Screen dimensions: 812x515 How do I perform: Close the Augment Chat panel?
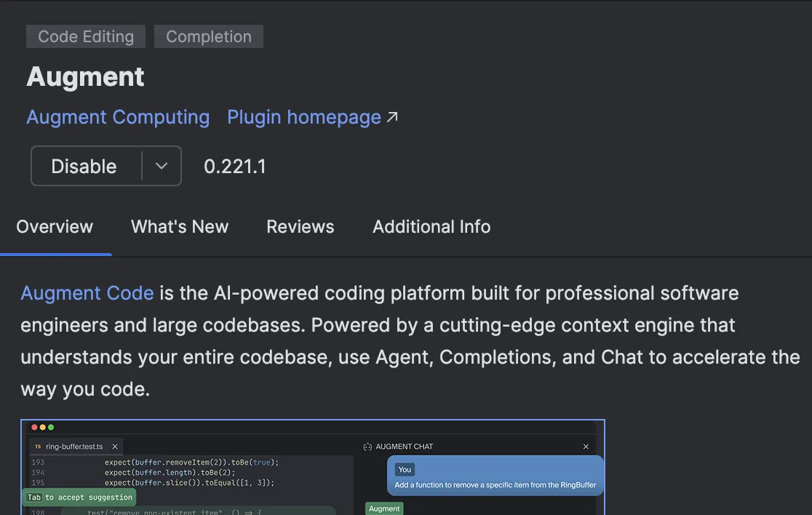click(586, 447)
